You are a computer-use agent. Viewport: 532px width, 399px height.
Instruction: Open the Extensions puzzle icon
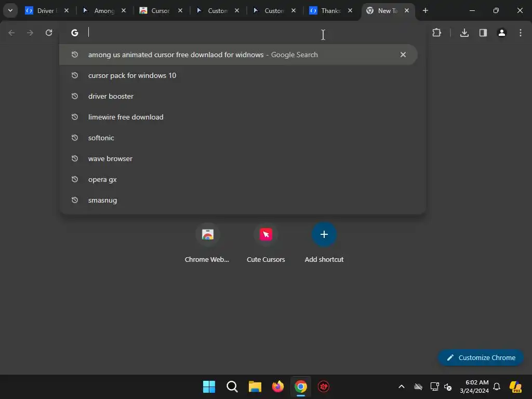point(436,33)
